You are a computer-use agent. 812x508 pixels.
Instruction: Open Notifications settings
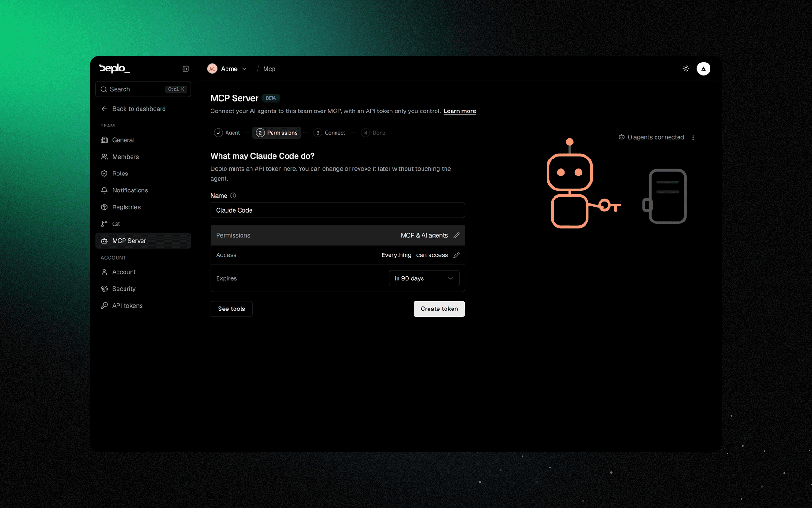pos(143,190)
